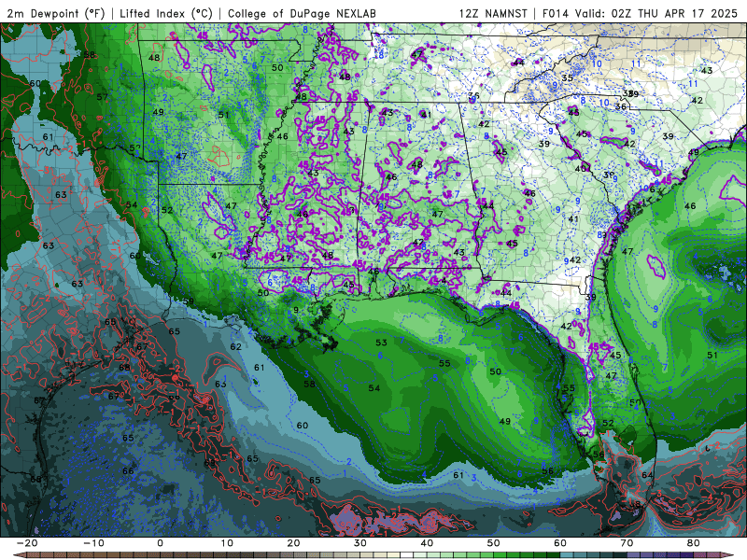
Task: Click the 80 label on the color scale
Action: click(x=694, y=543)
